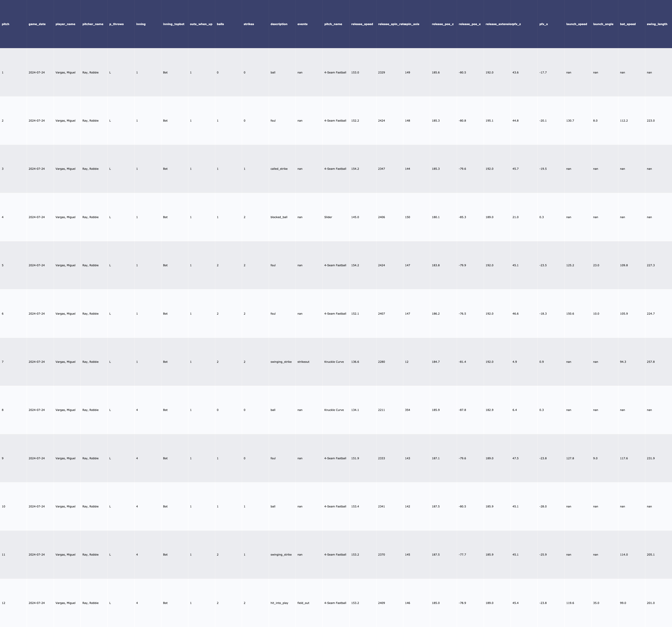Select pitch number 7 row cell

point(3,362)
